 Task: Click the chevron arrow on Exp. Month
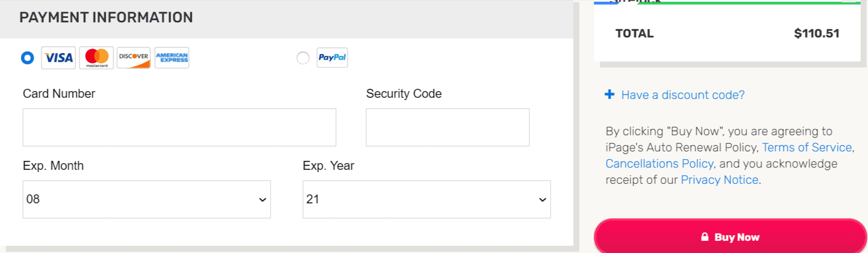point(262,199)
